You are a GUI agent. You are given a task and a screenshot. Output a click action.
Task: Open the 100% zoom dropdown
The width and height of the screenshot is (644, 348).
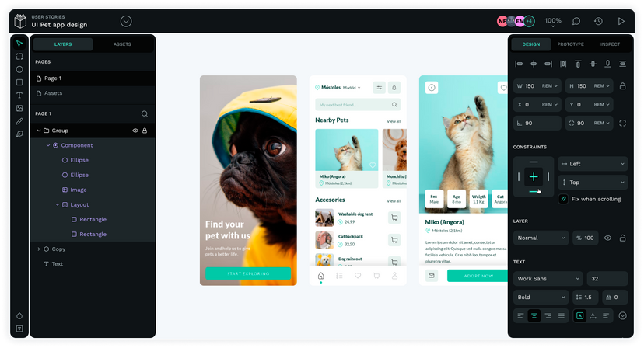(x=553, y=23)
